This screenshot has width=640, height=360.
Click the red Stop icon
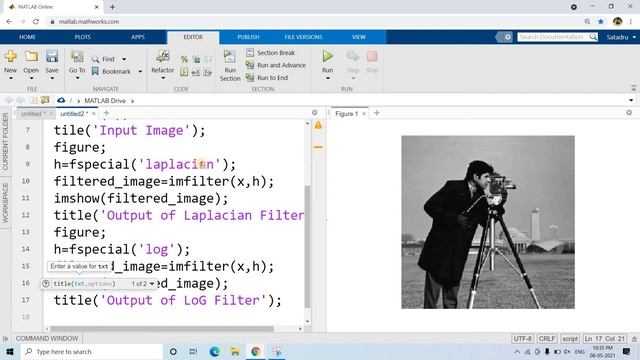(x=372, y=56)
